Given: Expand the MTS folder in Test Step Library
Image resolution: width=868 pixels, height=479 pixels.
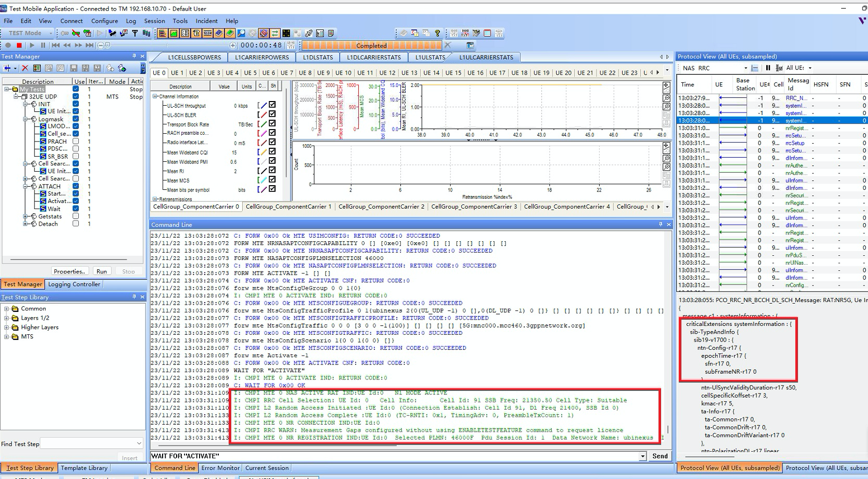Looking at the screenshot, I should point(7,337).
